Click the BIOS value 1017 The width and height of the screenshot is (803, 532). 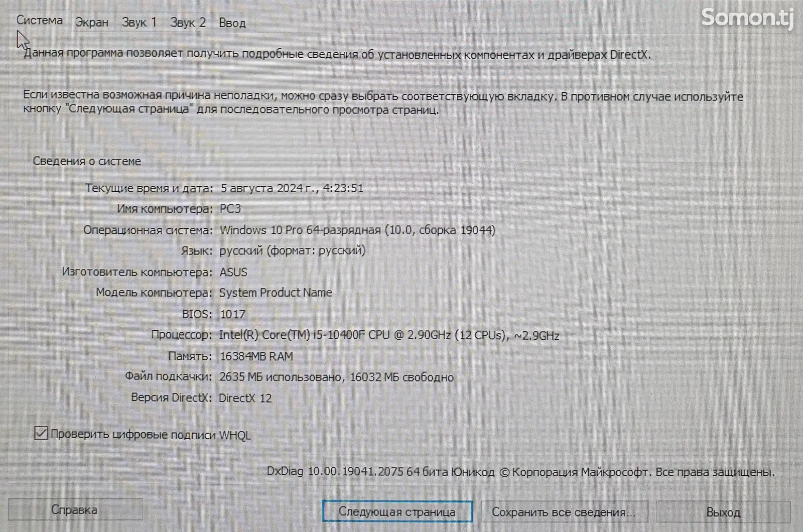click(x=233, y=314)
